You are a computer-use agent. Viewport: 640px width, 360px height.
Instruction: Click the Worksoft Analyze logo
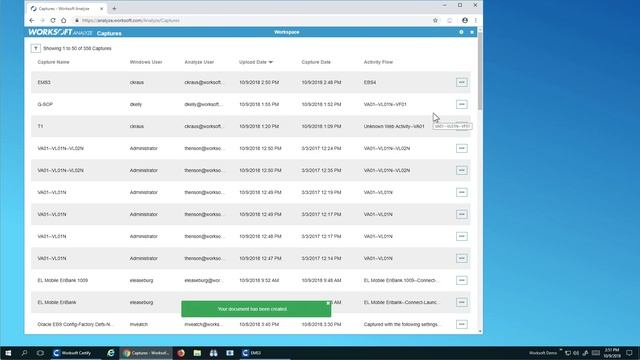[x=60, y=32]
